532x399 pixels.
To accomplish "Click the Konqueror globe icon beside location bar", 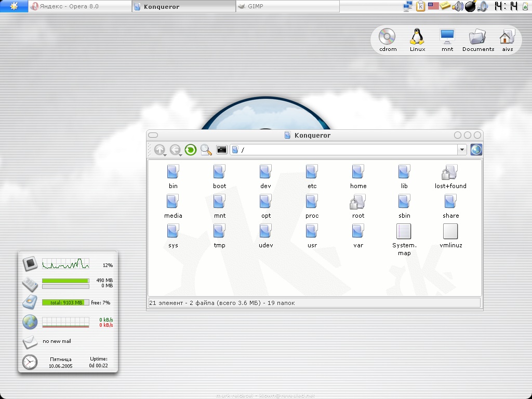I will 476,150.
